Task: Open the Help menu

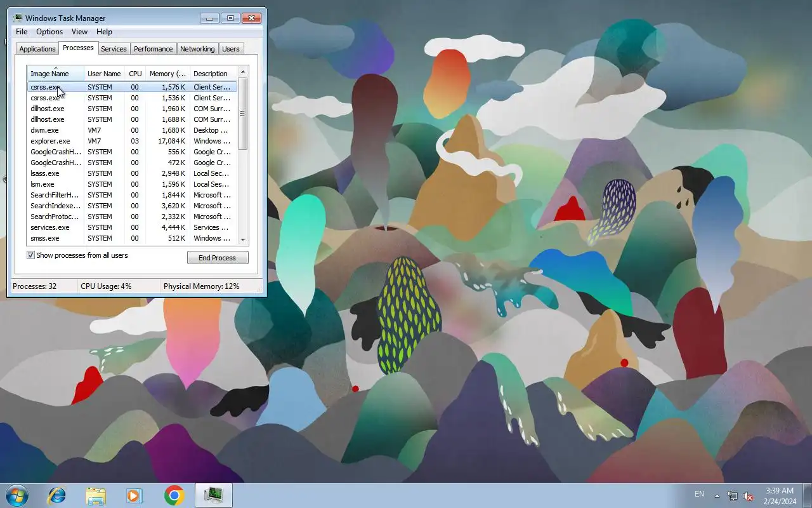Action: pyautogui.click(x=104, y=32)
